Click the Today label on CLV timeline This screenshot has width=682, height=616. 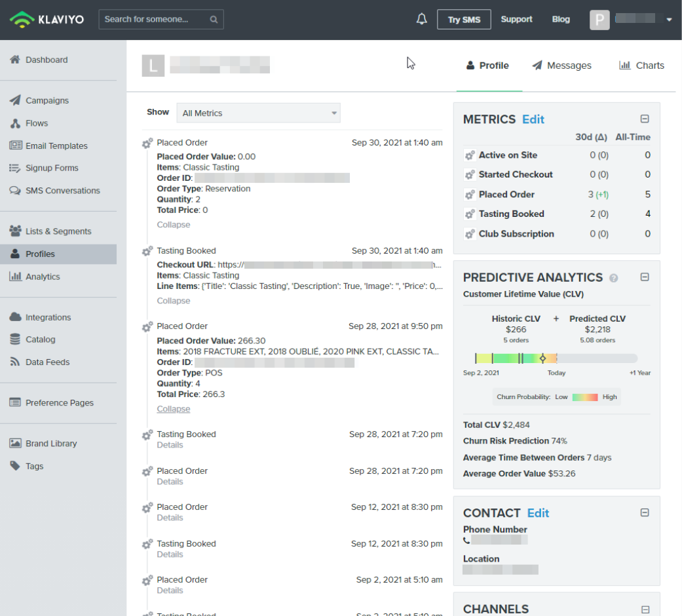point(556,373)
